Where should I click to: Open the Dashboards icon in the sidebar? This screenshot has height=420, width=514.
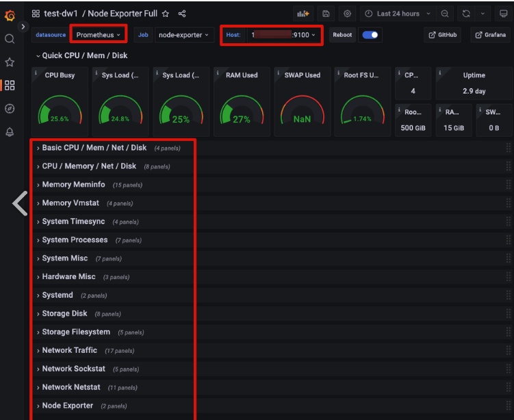[x=10, y=86]
